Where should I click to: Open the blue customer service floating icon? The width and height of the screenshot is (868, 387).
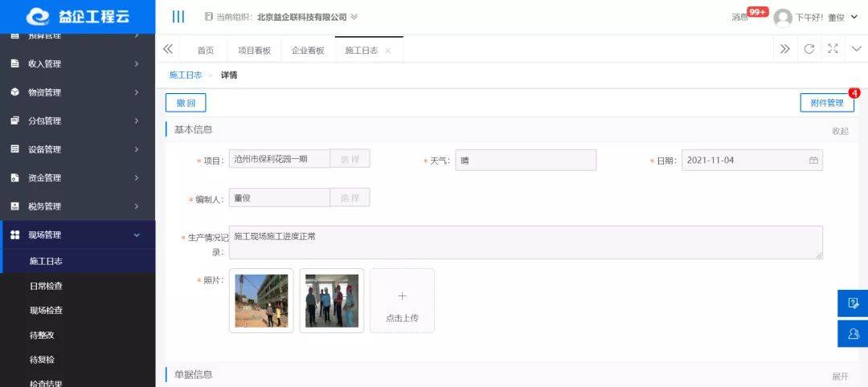[x=853, y=333]
